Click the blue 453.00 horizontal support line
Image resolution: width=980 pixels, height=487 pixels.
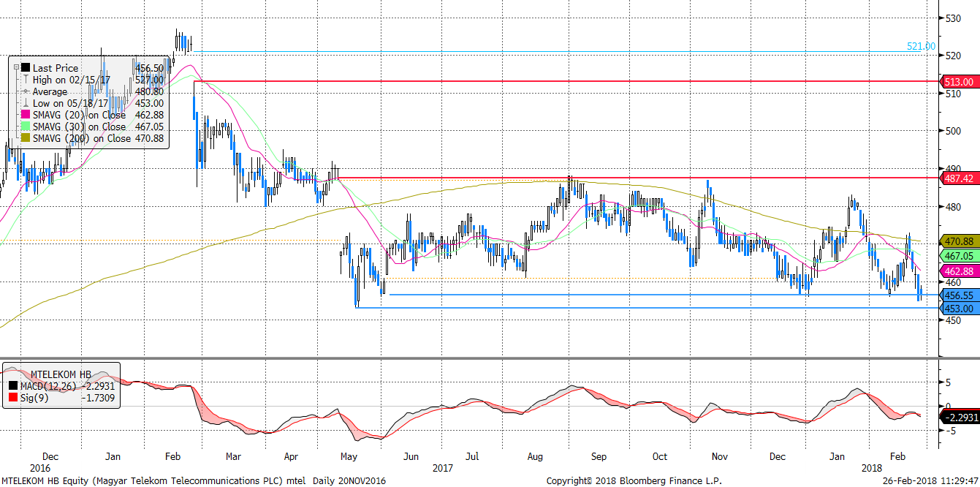pyautogui.click(x=646, y=308)
